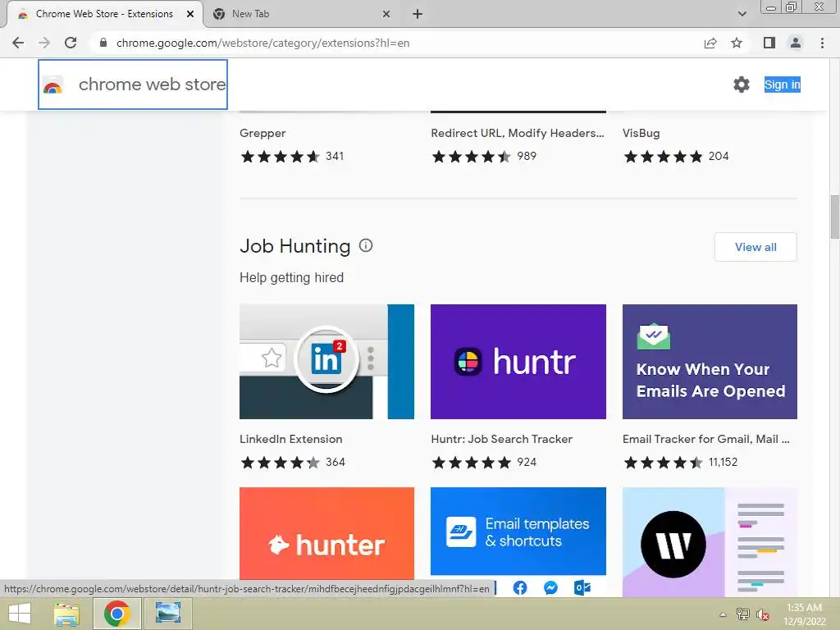Click LinkedIn Extension title text
Viewport: 840px width, 630px height.
(x=291, y=439)
